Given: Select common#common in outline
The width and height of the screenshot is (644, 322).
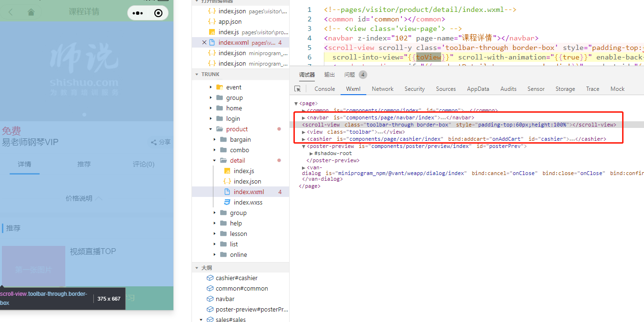Looking at the screenshot, I should click(241, 288).
